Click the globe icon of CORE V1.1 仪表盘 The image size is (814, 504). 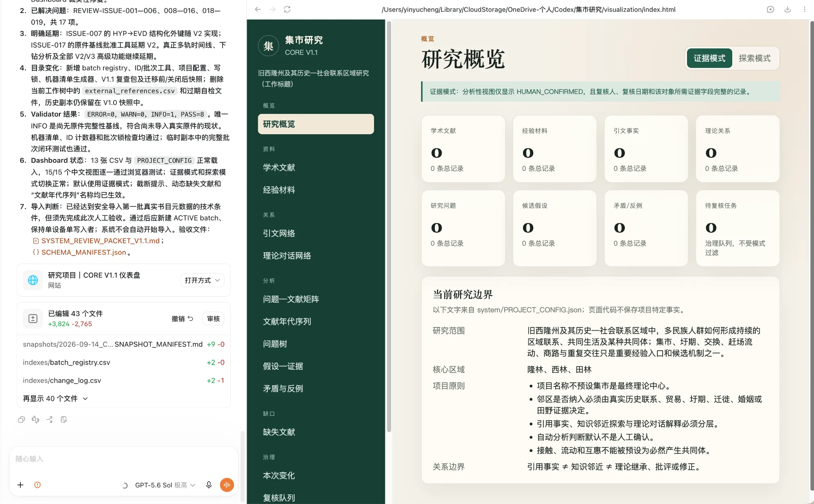pos(33,280)
